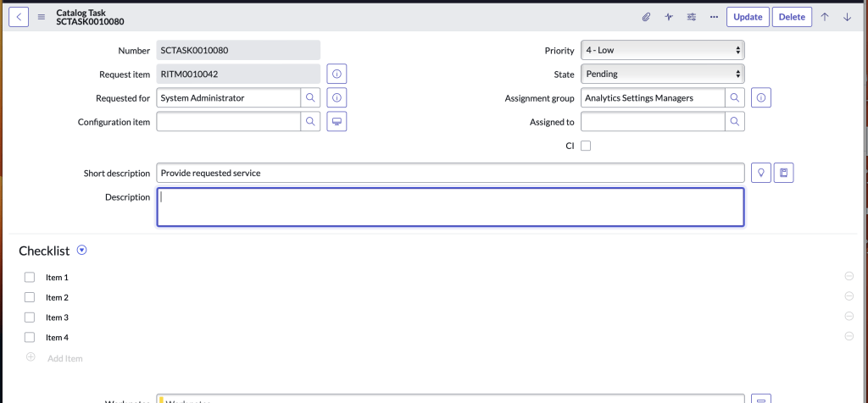Click the back arrow button in header
This screenshot has height=403, width=868.
pos(19,17)
